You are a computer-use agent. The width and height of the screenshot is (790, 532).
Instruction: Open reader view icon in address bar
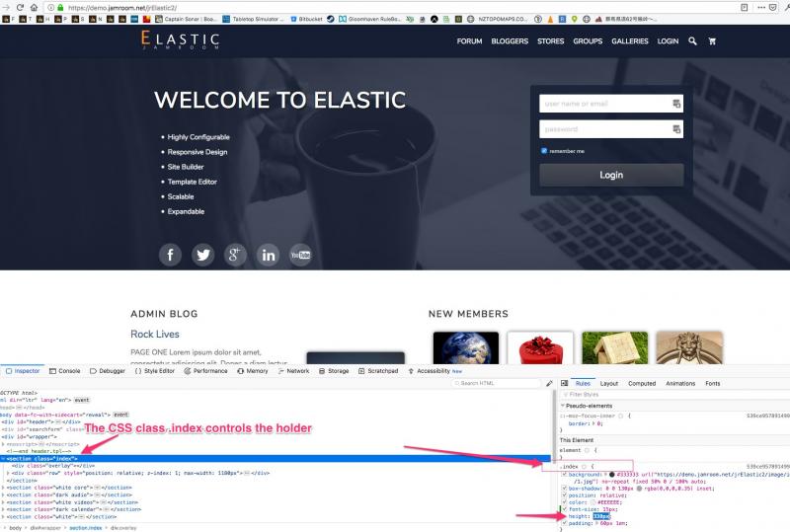tap(745, 8)
